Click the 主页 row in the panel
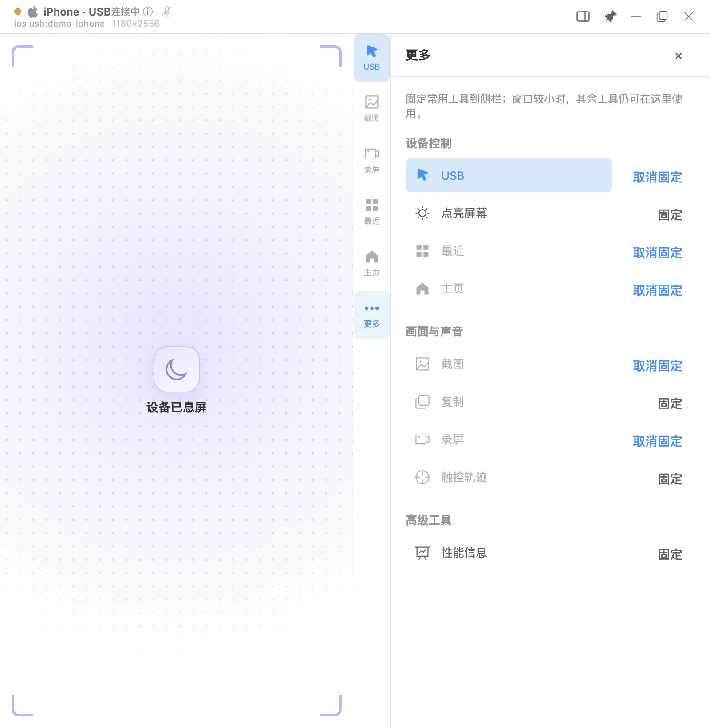This screenshot has height=728, width=710. click(509, 289)
